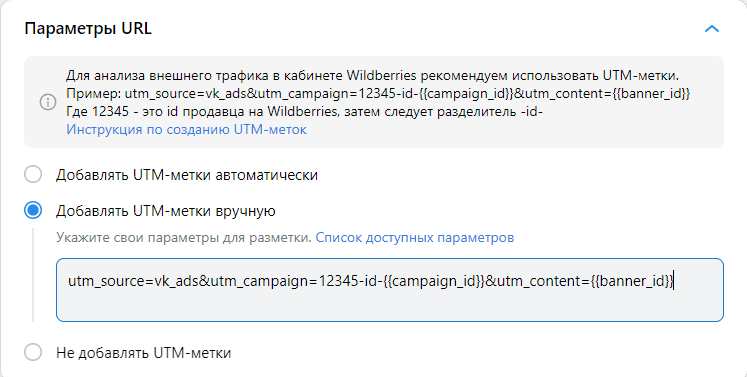
Task: Click utm_content inside the UTM input field
Action: pos(538,281)
